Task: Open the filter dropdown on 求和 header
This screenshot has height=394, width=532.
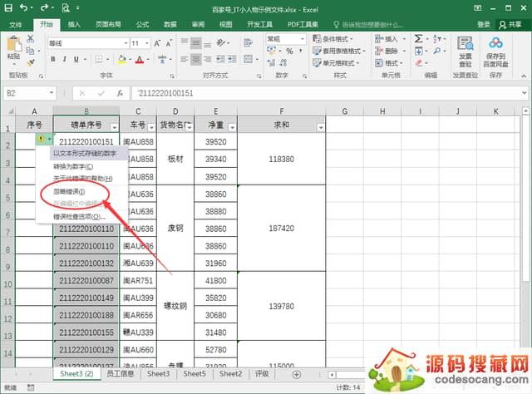Action: (319, 126)
